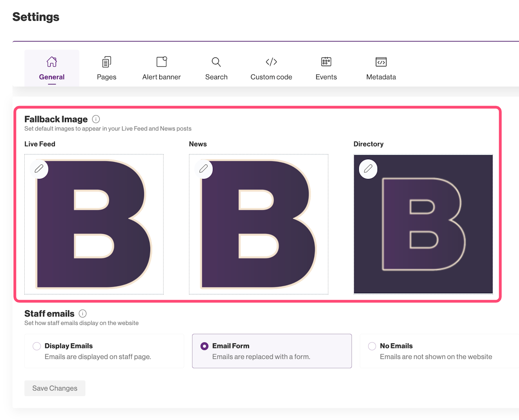519x420 pixels.
Task: Open the Search settings tab
Action: [216, 68]
